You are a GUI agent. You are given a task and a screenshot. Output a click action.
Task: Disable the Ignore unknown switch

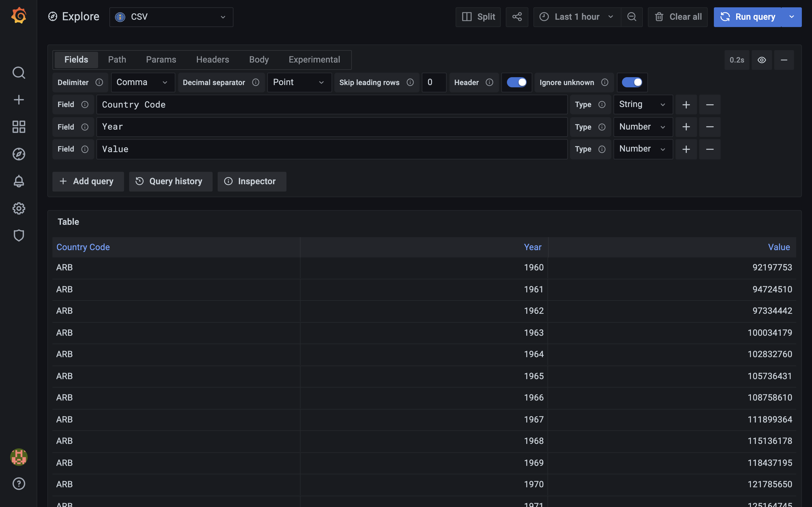click(632, 83)
